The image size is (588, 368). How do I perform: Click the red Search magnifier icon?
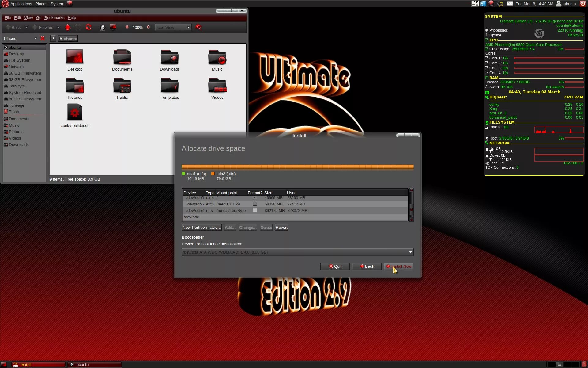(x=198, y=27)
